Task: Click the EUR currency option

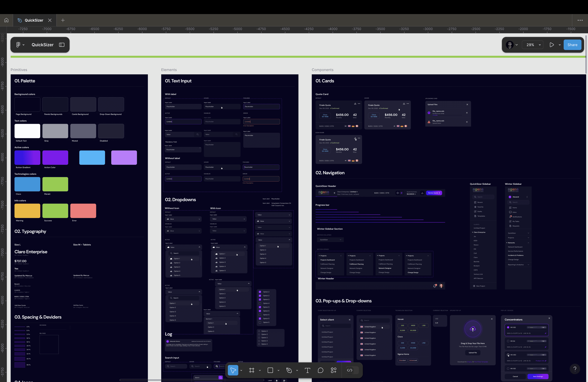Action: tap(437, 323)
